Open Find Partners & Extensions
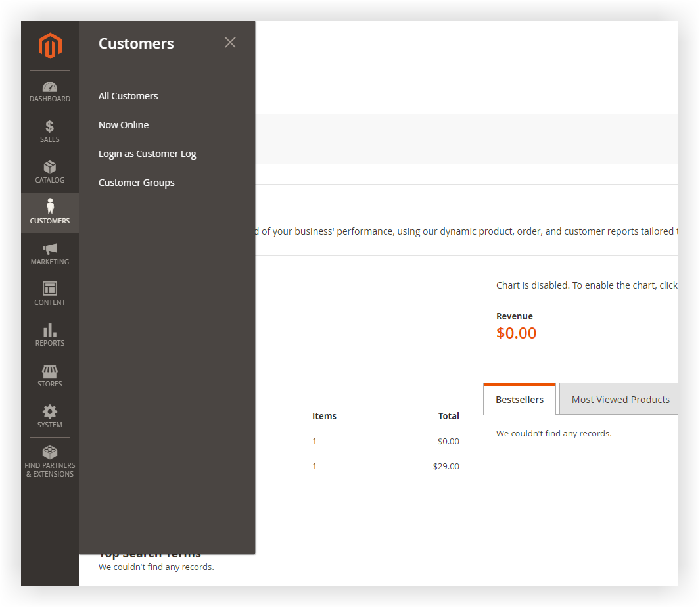 pos(50,461)
